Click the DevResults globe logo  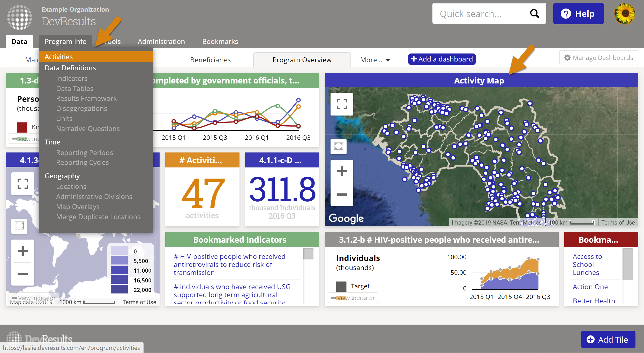(20, 17)
